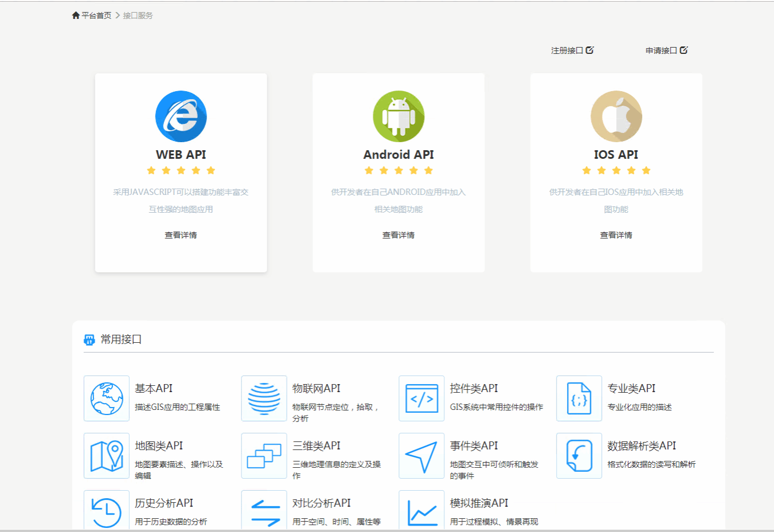774x532 pixels.
Task: Open the 基本API link
Action: pos(154,389)
